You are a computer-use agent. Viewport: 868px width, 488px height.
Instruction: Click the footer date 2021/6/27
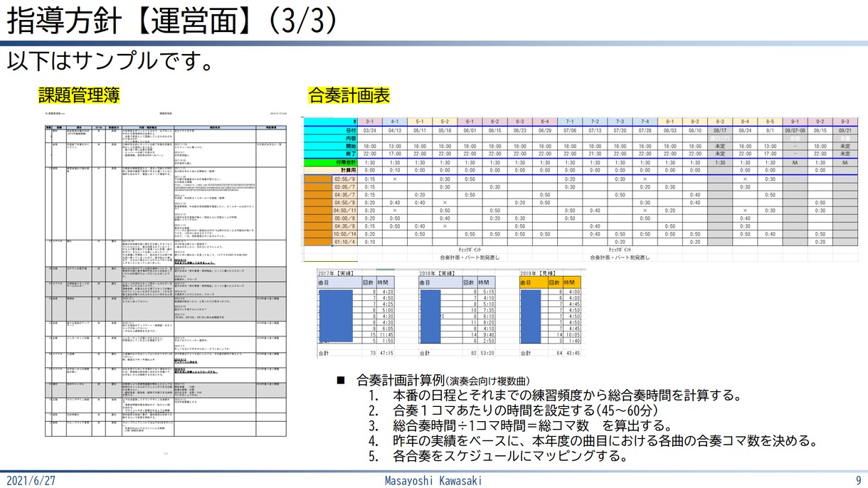[x=31, y=481]
